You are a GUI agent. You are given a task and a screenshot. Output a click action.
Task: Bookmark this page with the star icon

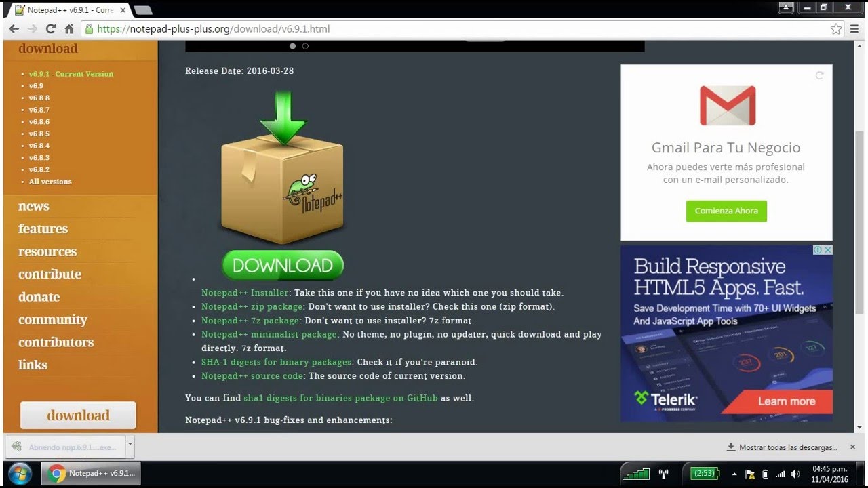(x=836, y=29)
